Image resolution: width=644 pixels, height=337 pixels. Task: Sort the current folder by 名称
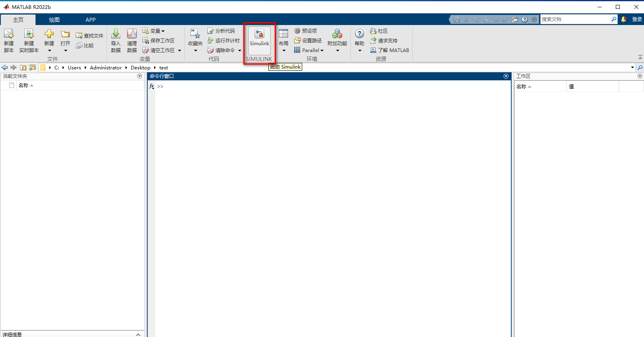25,86
